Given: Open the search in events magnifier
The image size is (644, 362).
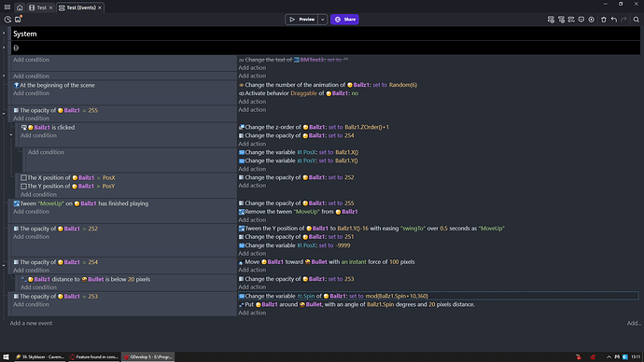Looking at the screenshot, I should (x=637, y=20).
